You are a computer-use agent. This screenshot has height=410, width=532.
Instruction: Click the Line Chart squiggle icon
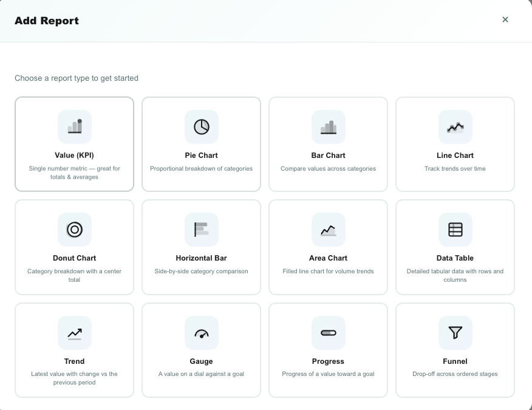pyautogui.click(x=455, y=126)
